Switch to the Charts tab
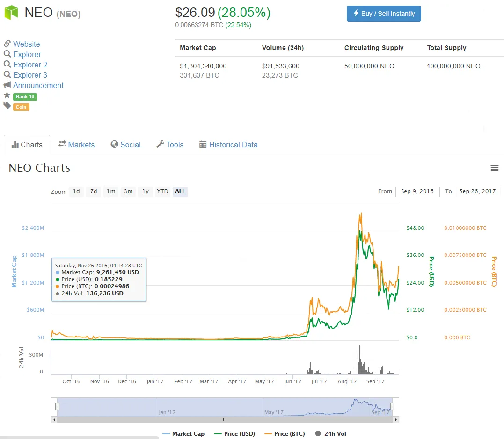 27,145
